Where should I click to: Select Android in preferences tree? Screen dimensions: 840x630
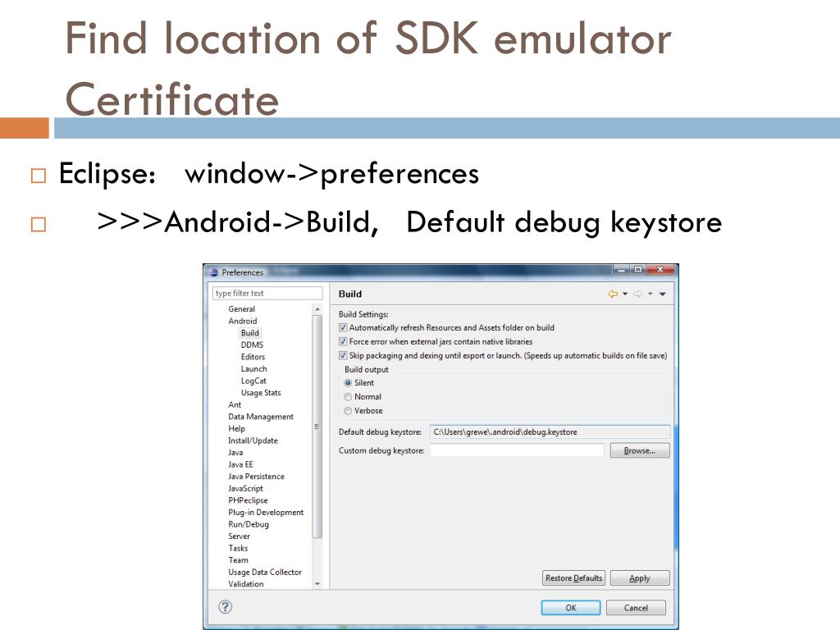coord(243,321)
